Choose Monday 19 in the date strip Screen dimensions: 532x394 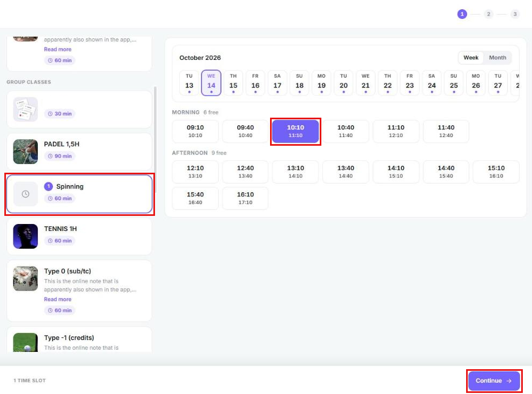pyautogui.click(x=321, y=83)
